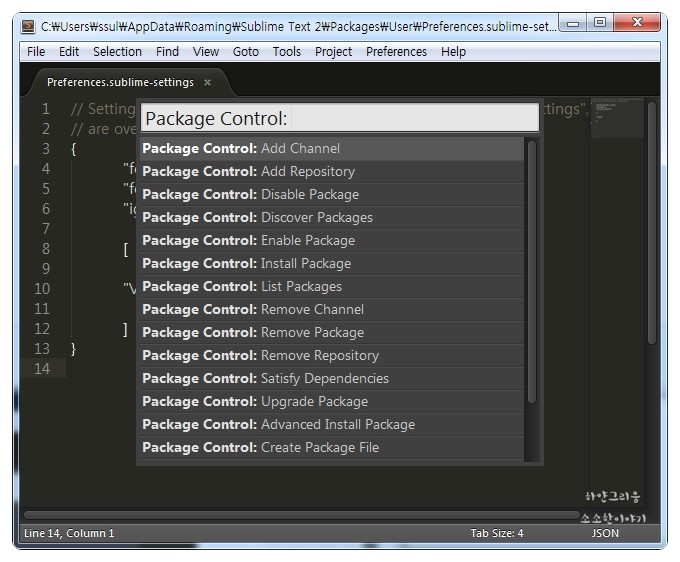680x562 pixels.
Task: Choose Package Control: List Packages
Action: tap(332, 287)
